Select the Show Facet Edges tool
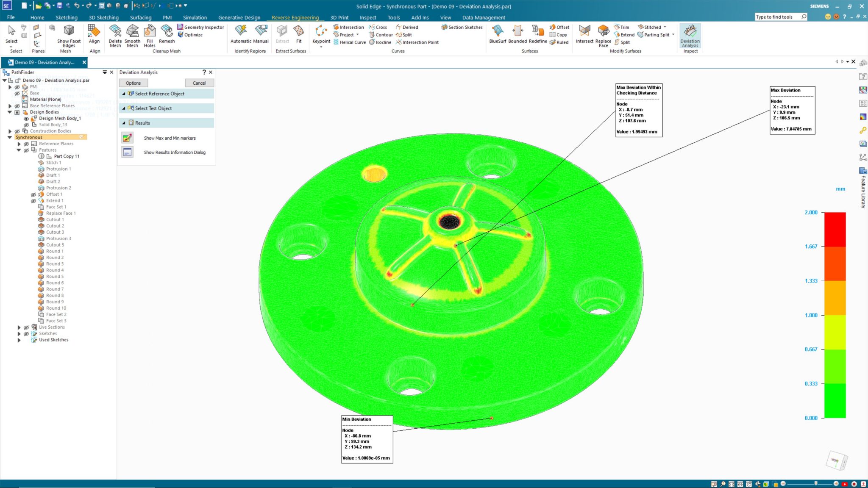Viewport: 868px width, 488px height. pos(69,36)
